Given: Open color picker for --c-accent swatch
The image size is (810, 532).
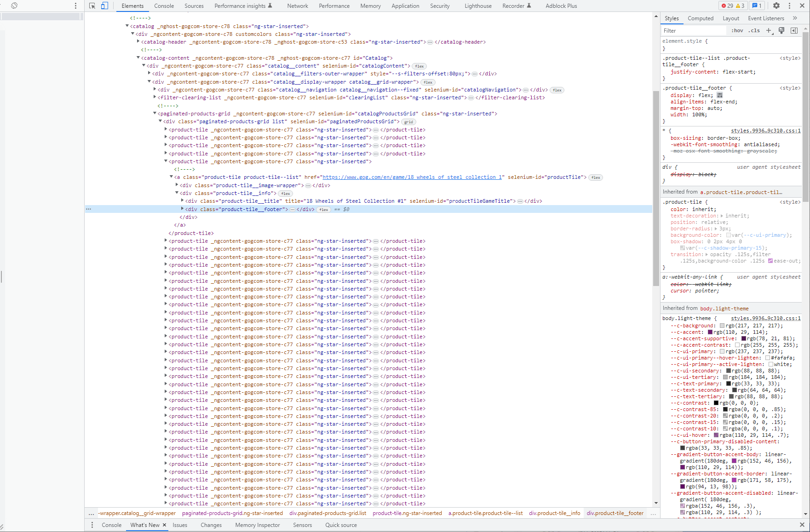Looking at the screenshot, I should click(x=710, y=332).
